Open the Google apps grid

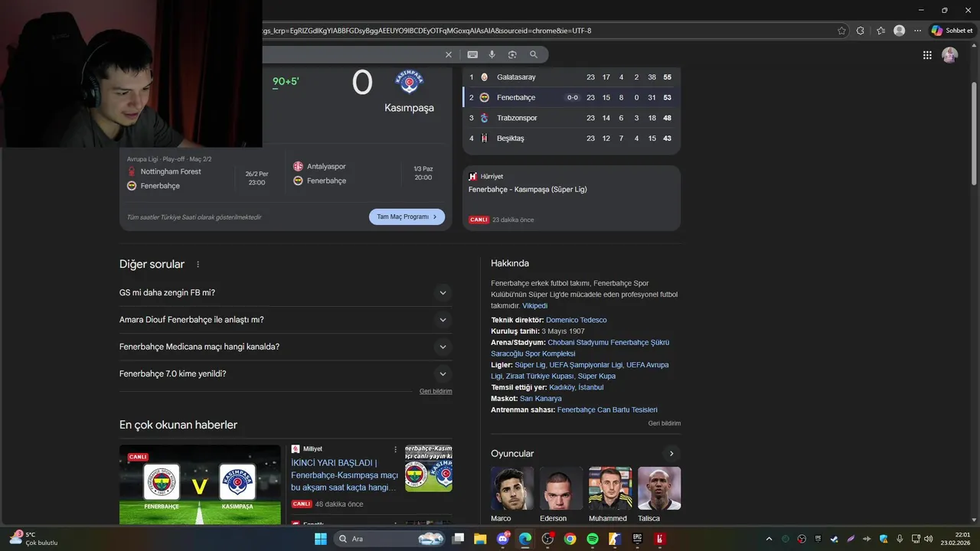click(927, 55)
